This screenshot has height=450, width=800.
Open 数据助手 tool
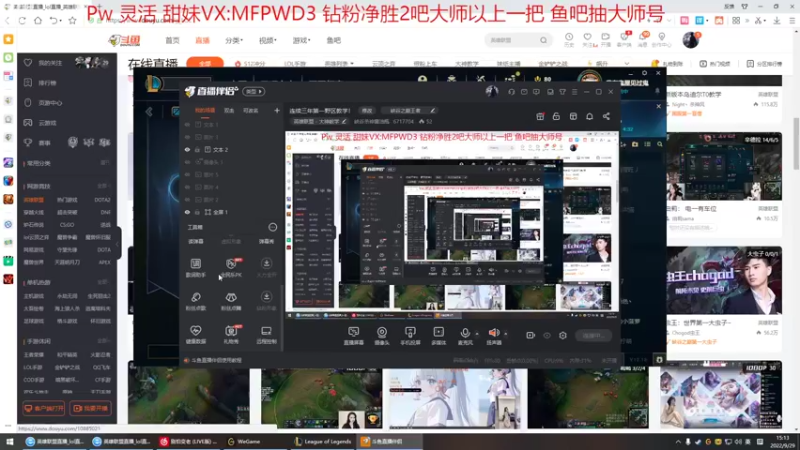click(195, 267)
